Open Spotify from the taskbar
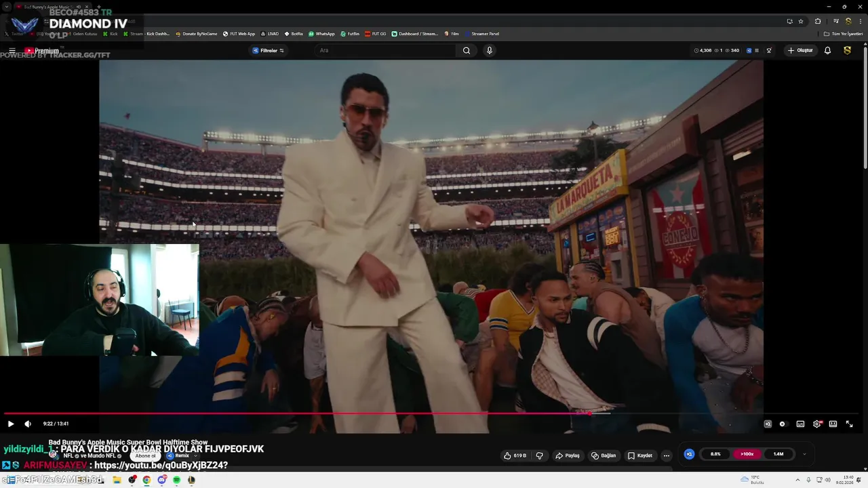The width and height of the screenshot is (868, 488). 176,480
